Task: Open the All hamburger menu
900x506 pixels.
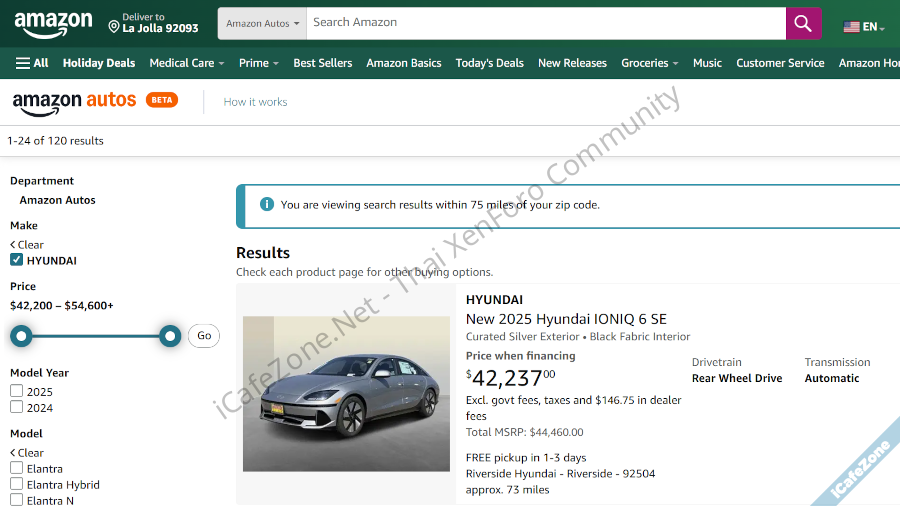Action: [32, 63]
